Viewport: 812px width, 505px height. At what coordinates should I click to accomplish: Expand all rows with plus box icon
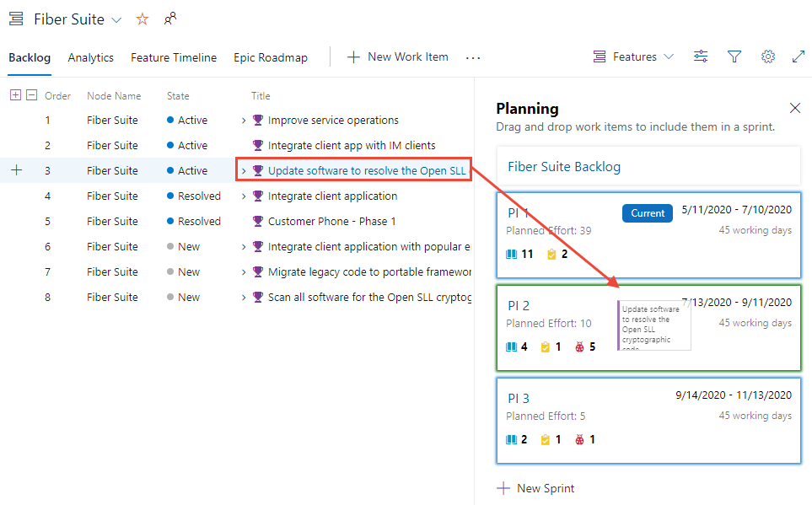[x=15, y=94]
